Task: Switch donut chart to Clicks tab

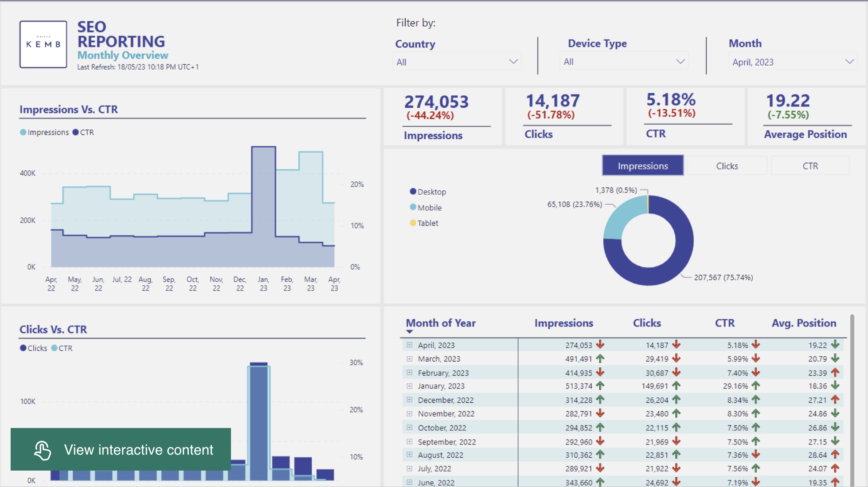Action: pos(727,166)
